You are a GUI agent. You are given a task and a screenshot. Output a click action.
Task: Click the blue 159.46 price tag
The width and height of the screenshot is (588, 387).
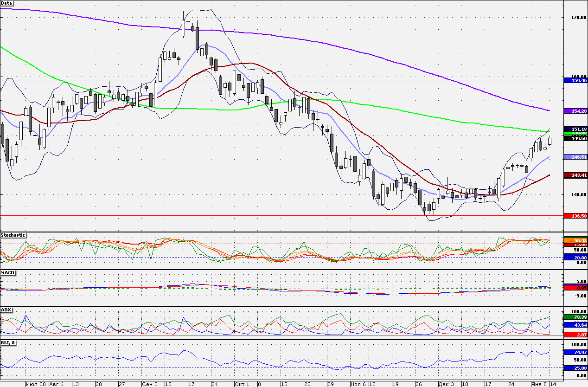(x=575, y=80)
